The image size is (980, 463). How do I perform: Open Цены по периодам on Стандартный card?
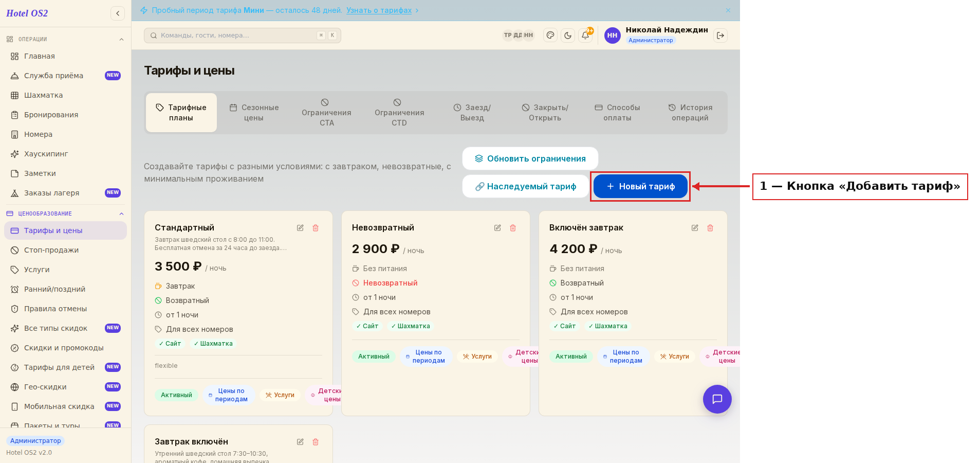[228, 395]
